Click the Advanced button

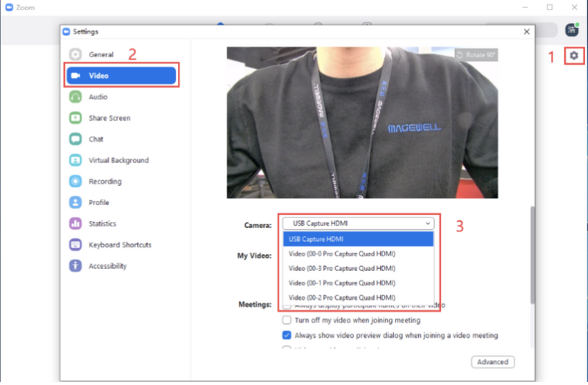click(x=492, y=361)
